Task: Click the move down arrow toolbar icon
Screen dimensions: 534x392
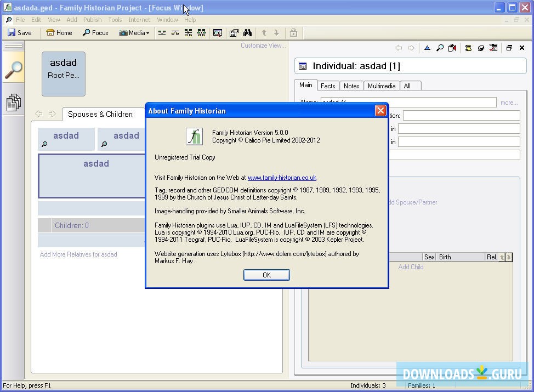Action: tap(276, 33)
